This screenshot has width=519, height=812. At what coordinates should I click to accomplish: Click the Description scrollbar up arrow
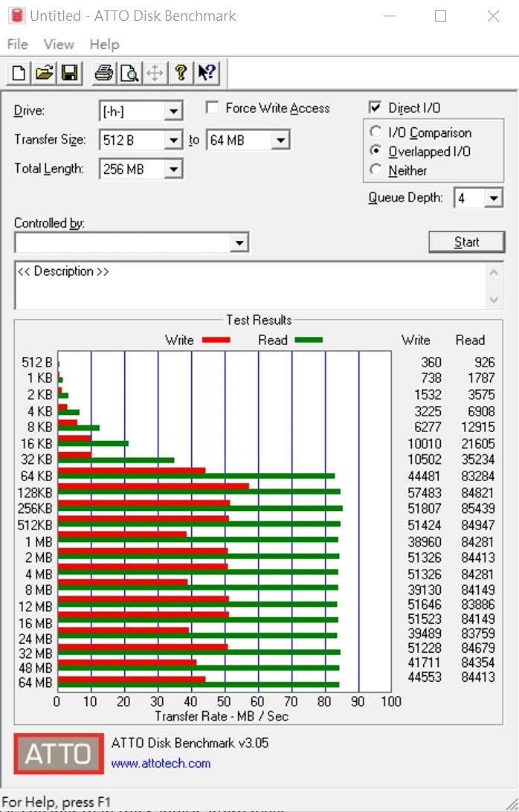[494, 272]
